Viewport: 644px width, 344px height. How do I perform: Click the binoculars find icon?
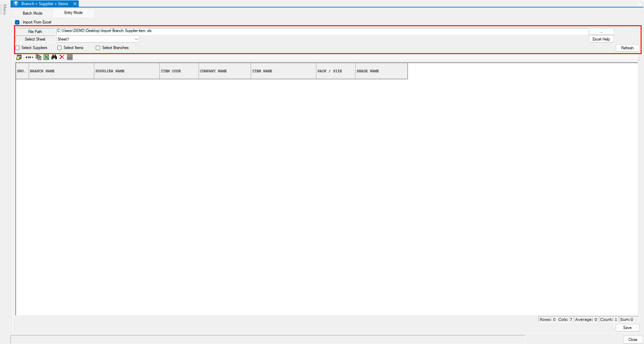pos(54,57)
